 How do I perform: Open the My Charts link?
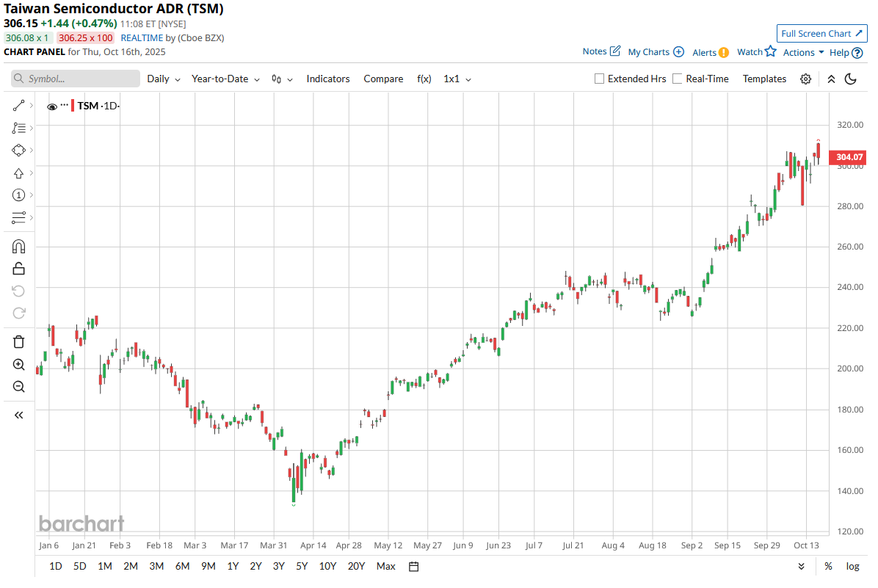pos(648,52)
